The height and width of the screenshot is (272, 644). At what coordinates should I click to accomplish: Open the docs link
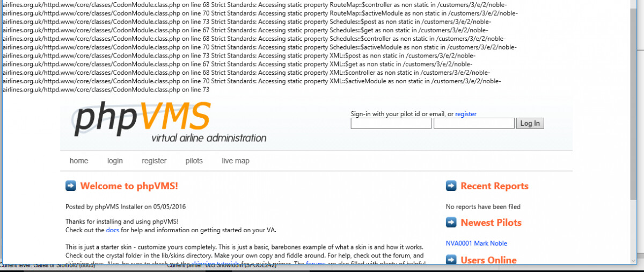[112, 230]
